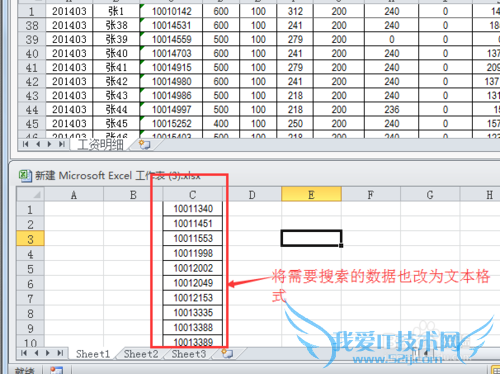500x374 pixels.
Task: Click the active cell E3
Action: [311, 238]
